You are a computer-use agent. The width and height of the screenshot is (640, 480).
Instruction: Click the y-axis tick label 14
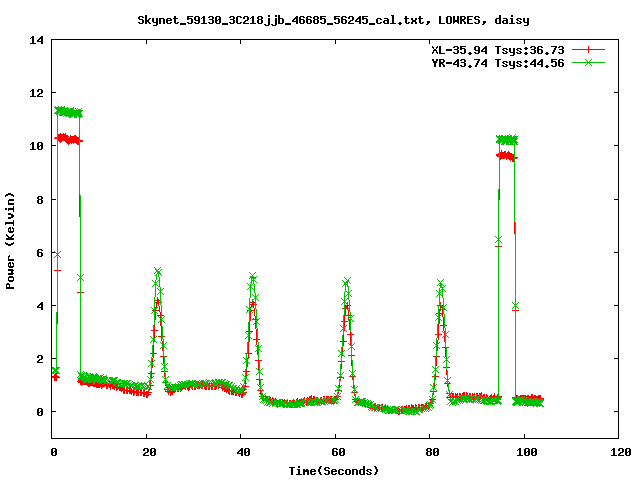click(x=36, y=40)
